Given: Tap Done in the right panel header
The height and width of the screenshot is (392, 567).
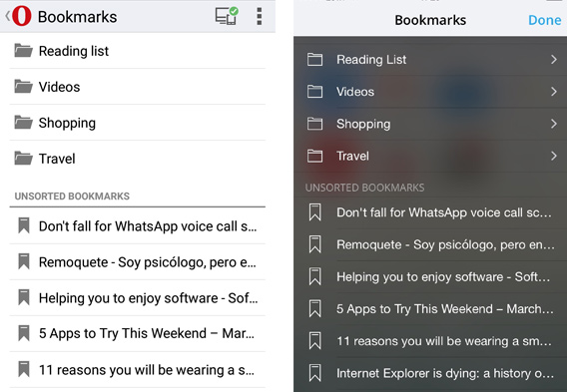Looking at the screenshot, I should 545,20.
